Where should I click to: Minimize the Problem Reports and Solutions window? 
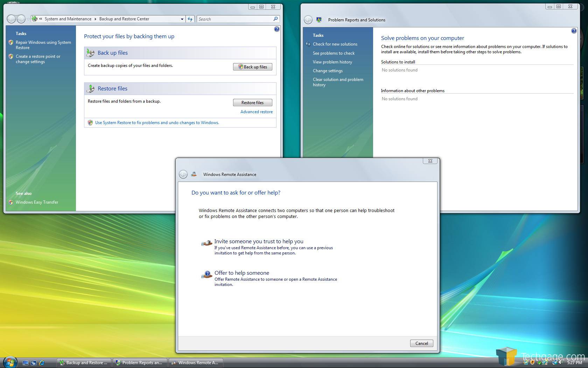click(549, 7)
